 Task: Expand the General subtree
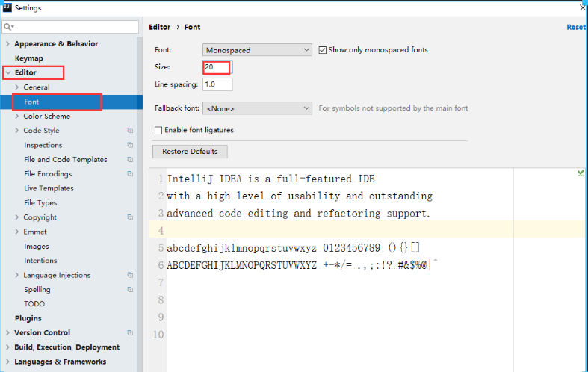pos(16,87)
